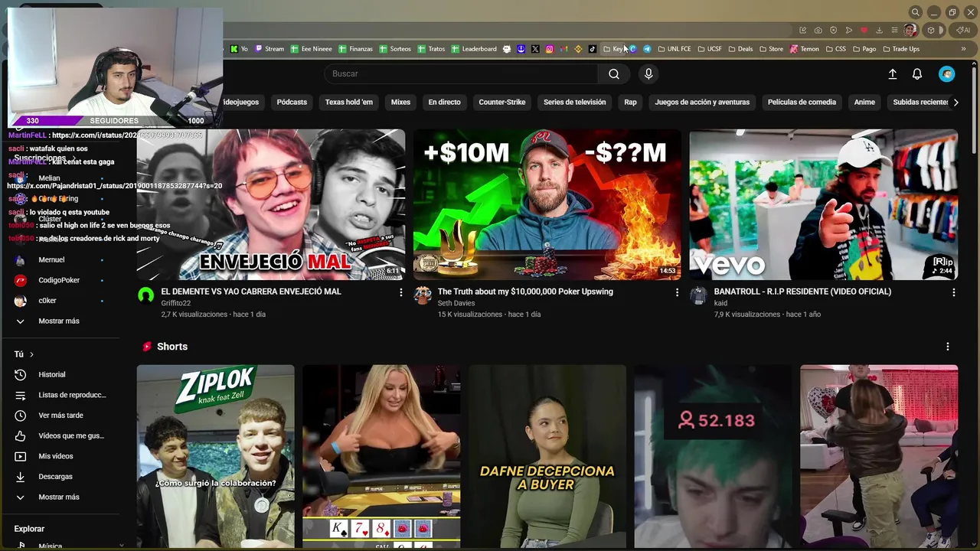Open options menu for EL DEMENTE VS YAO CABRERA video
The image size is (980, 551).
(400, 292)
